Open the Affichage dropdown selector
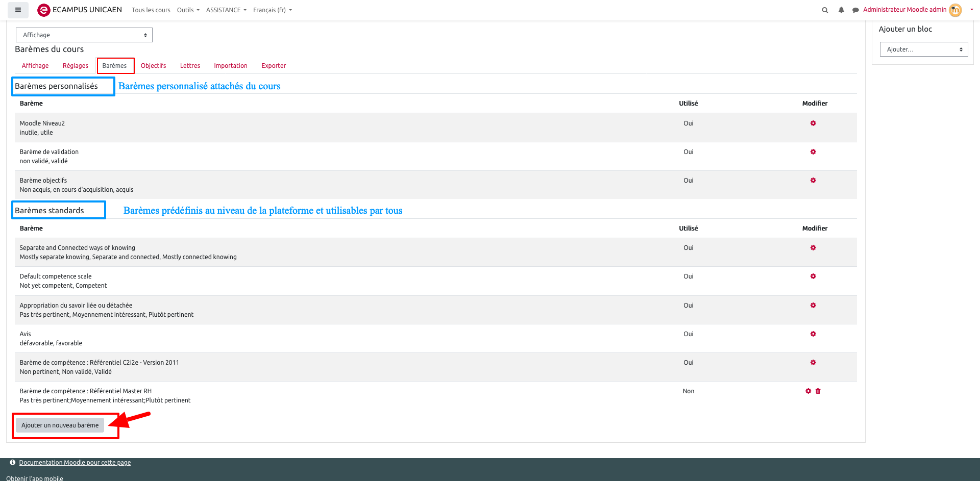Screen dimensions: 980x481 84,35
